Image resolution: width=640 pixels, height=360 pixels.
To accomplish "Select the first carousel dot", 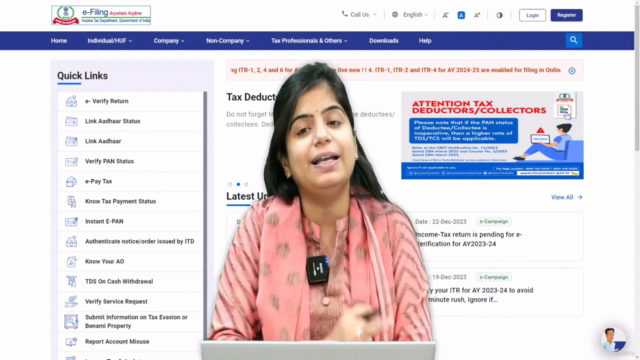I will coord(230,184).
